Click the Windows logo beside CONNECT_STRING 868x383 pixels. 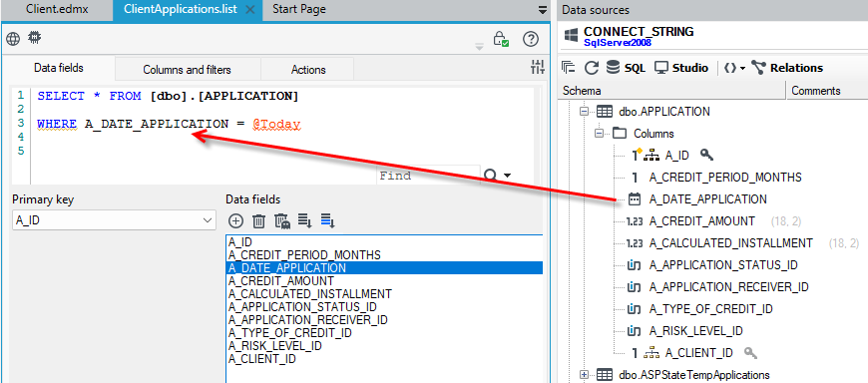pos(571,36)
